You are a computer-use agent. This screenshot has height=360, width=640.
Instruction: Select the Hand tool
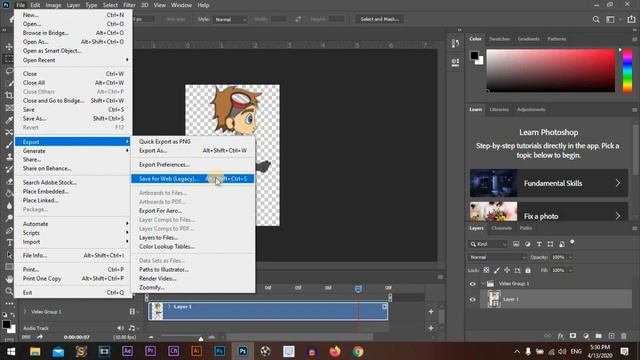[x=9, y=279]
